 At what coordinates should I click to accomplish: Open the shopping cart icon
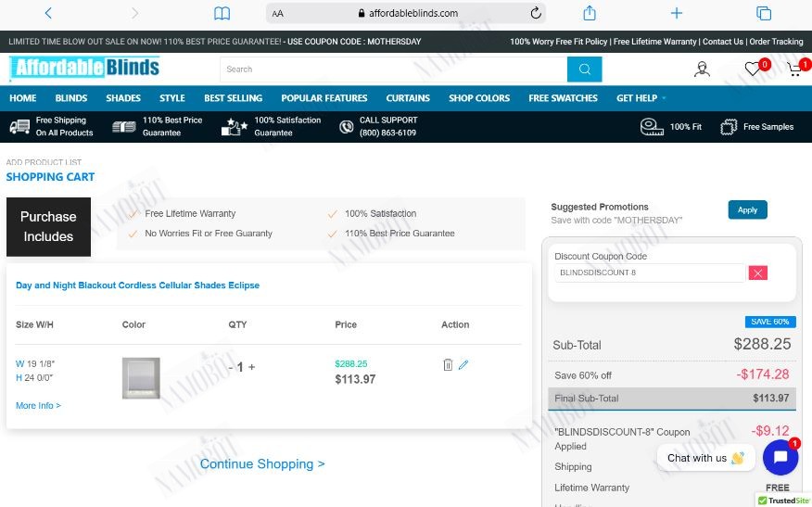point(794,70)
